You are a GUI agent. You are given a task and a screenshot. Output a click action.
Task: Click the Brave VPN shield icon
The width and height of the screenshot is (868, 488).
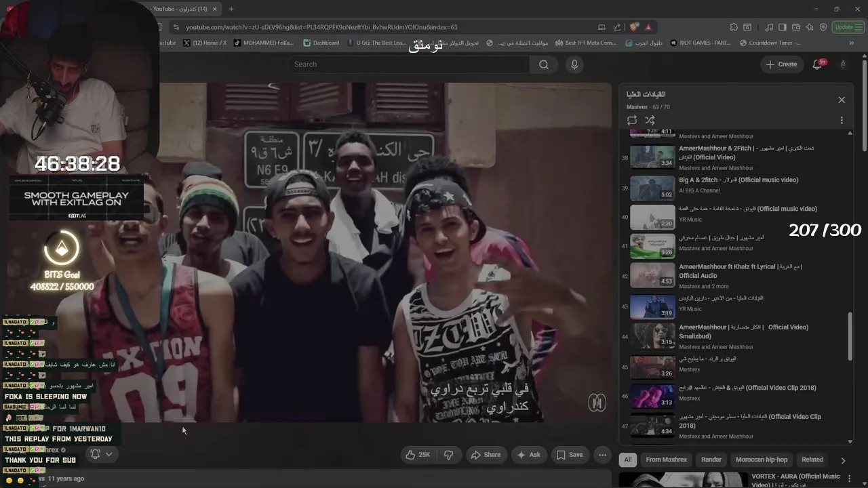[x=823, y=27]
